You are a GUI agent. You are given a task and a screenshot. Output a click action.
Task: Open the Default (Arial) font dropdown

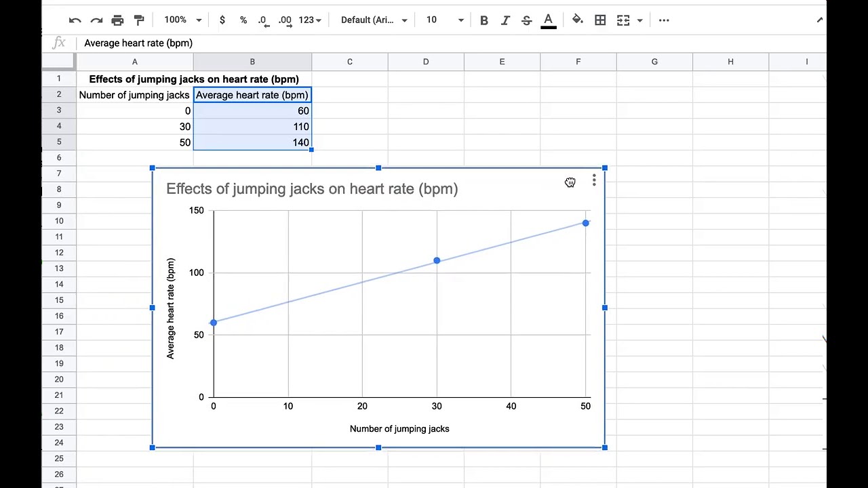pyautogui.click(x=374, y=20)
